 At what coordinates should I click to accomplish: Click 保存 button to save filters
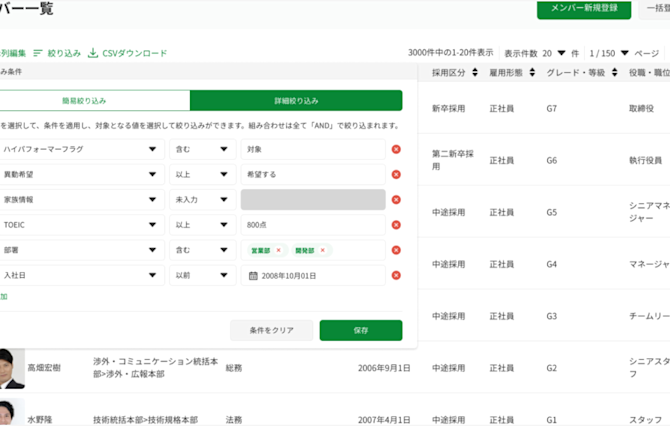[361, 330]
